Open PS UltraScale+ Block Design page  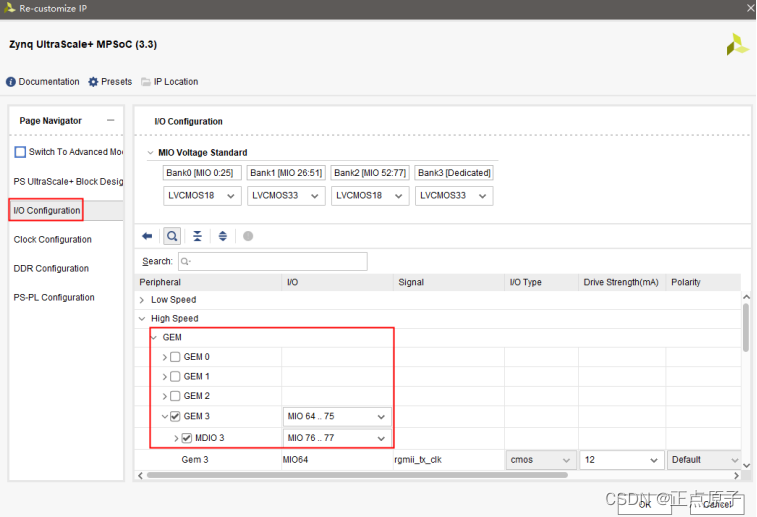(68, 182)
